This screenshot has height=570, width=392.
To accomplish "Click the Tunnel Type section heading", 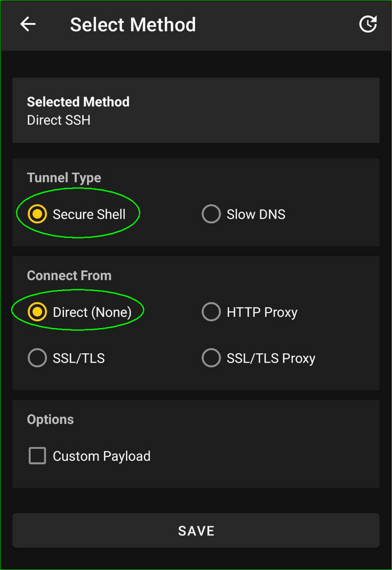I will click(64, 178).
